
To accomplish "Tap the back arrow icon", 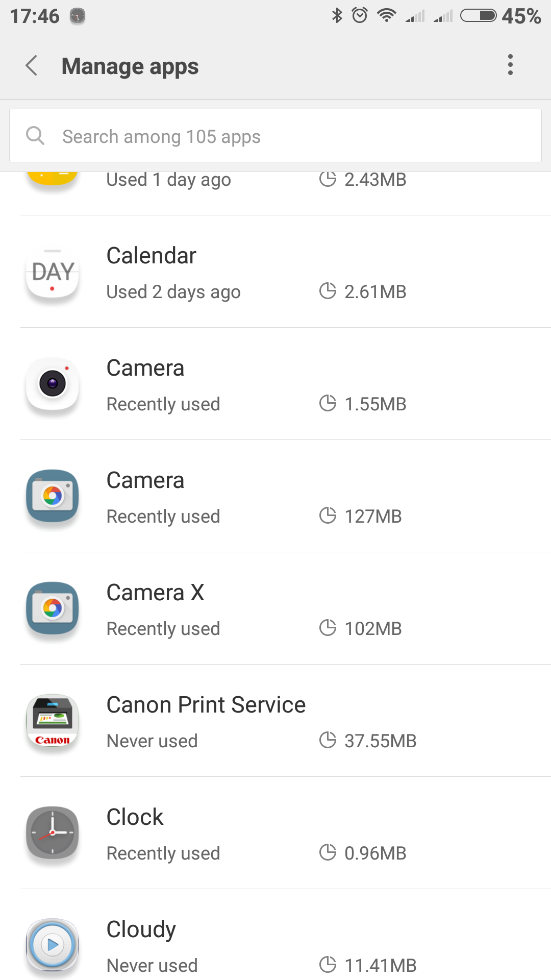I will click(32, 66).
